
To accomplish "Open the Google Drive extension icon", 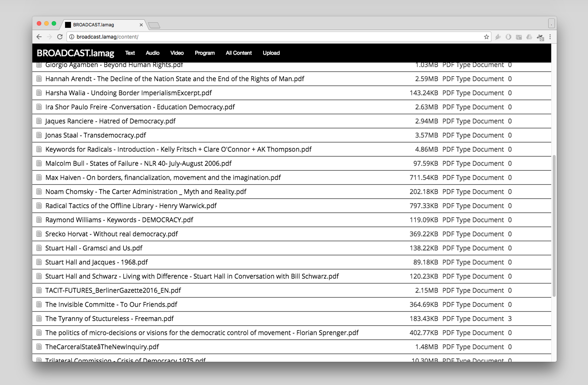I will pos(529,37).
